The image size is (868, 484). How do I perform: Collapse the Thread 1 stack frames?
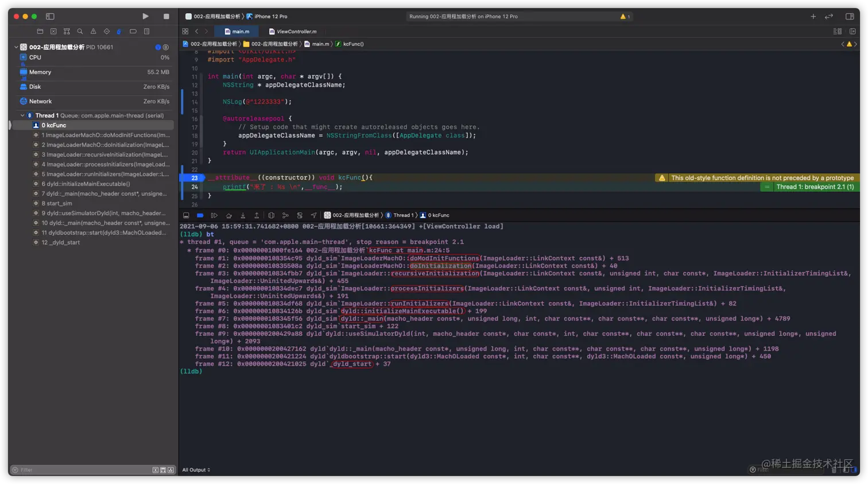(x=22, y=115)
